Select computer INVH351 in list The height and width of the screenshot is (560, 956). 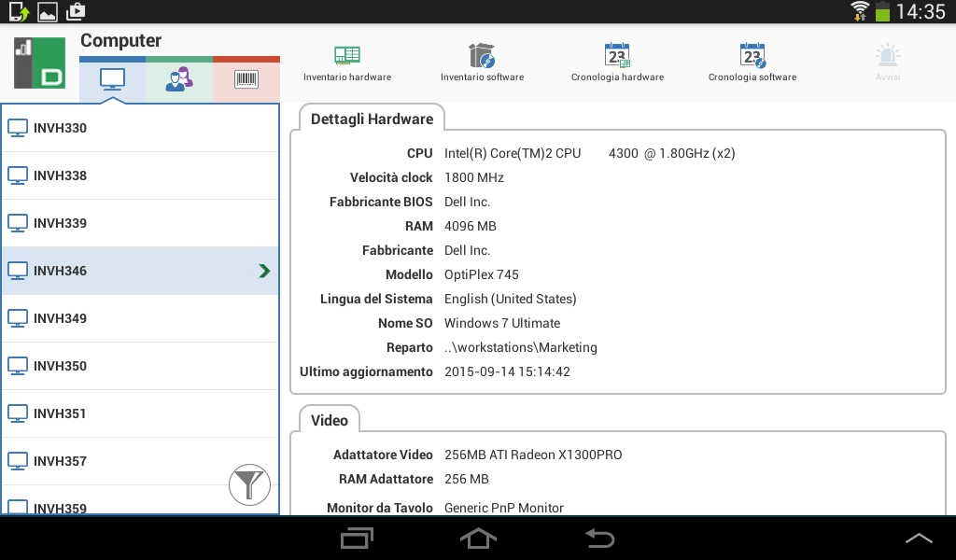click(x=140, y=413)
